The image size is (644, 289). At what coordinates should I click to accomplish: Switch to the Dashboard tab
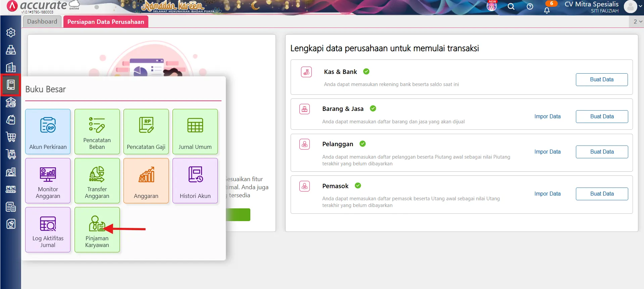[42, 22]
